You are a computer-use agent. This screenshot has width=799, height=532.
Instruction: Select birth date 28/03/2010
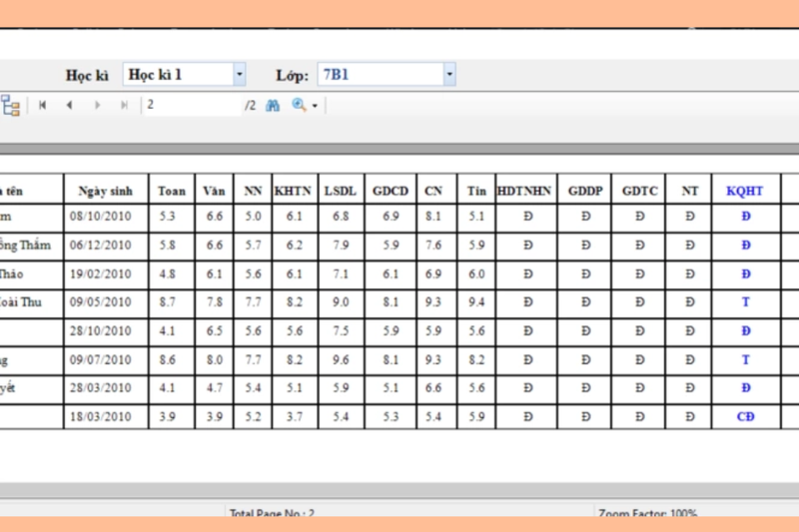coord(101,388)
